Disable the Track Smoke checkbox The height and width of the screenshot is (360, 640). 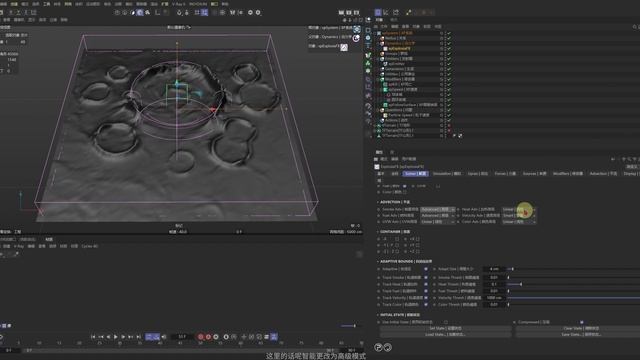[426, 278]
